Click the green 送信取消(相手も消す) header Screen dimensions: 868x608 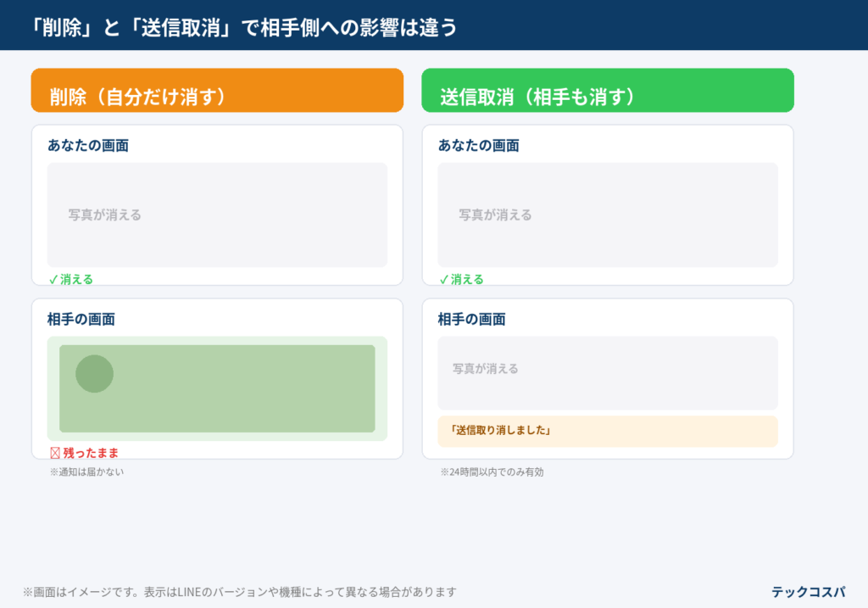click(608, 90)
